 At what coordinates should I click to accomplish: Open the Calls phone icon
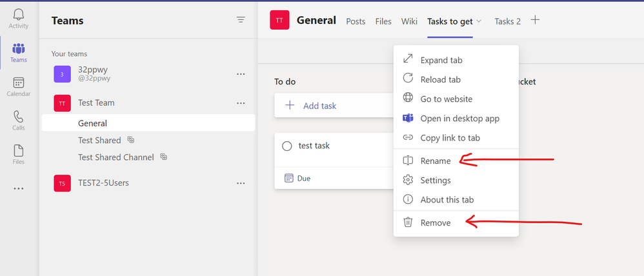click(18, 117)
